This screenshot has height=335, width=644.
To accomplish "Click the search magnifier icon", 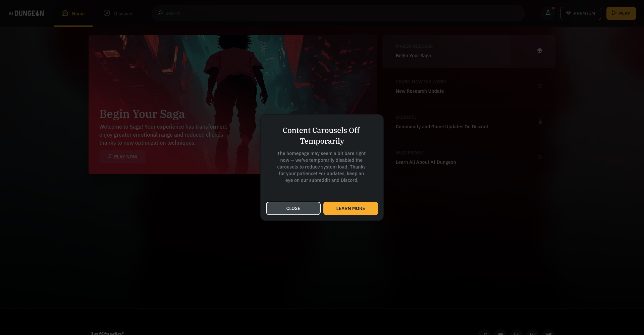I will tap(160, 13).
